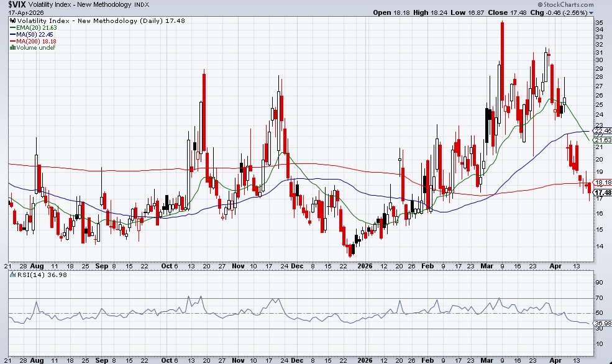Click the 17-Apr-2026 date in header

[21, 12]
